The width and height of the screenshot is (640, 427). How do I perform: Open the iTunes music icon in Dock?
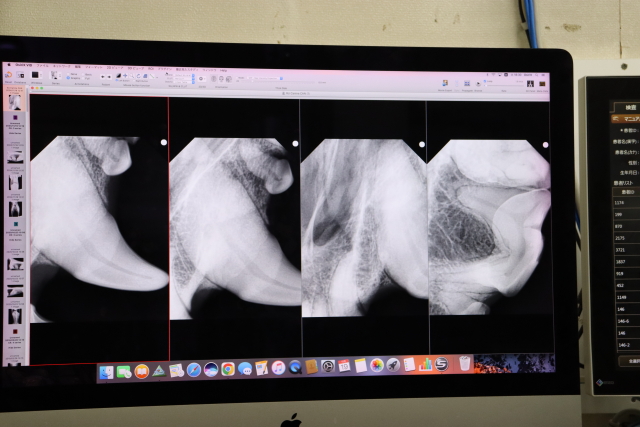278,368
